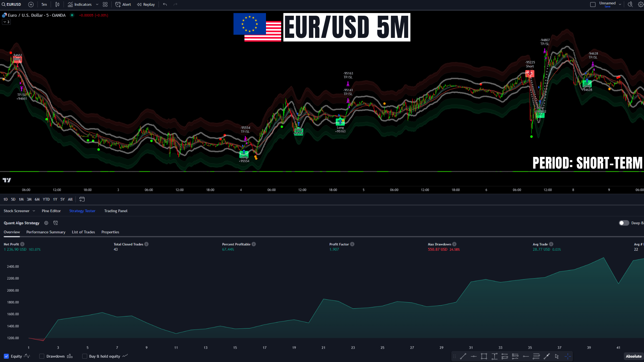Toggle the Deep Backtesting switch
The image size is (644, 362).
pyautogui.click(x=624, y=223)
